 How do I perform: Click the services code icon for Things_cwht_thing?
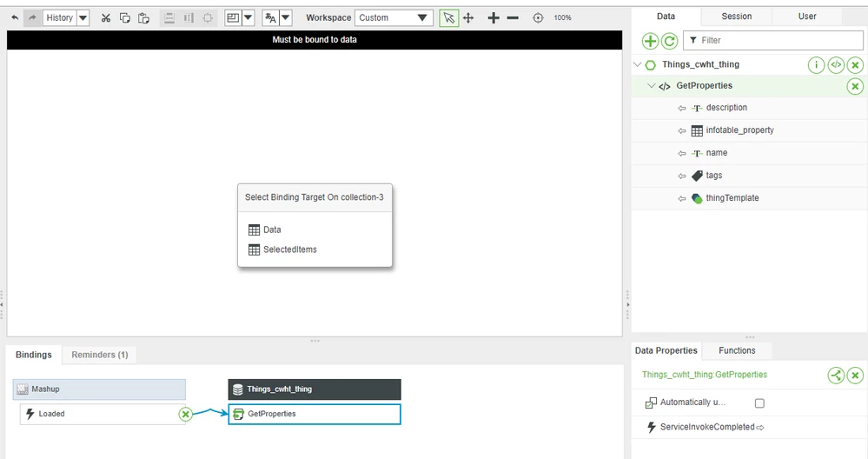(836, 65)
